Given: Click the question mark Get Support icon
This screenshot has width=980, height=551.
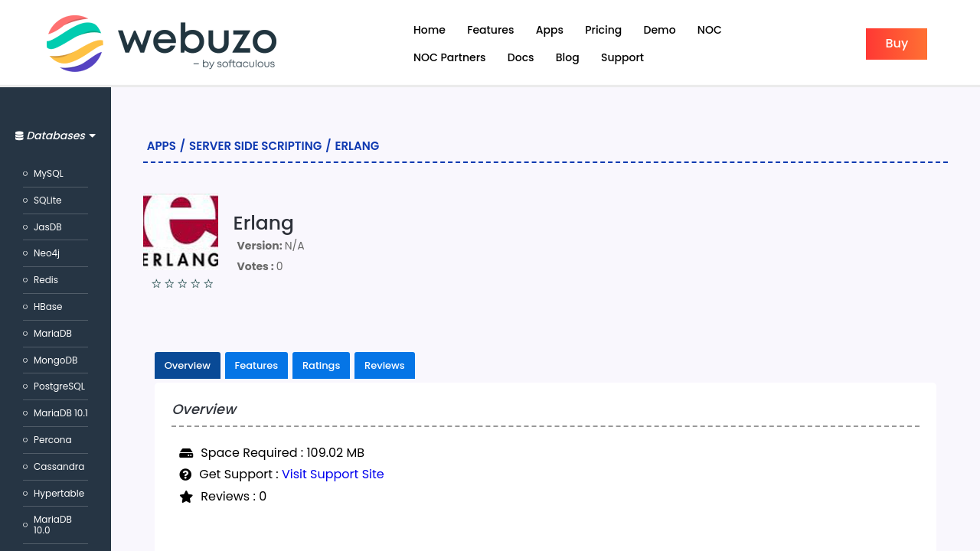Looking at the screenshot, I should coord(185,474).
